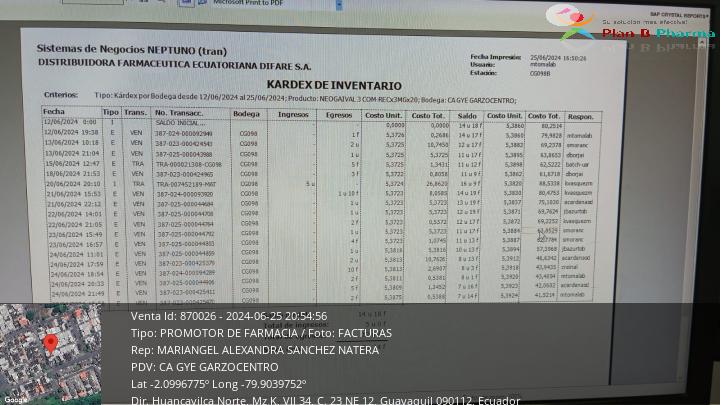Click the Criterios: label
Image resolution: width=720 pixels, height=405 pixels.
point(61,95)
